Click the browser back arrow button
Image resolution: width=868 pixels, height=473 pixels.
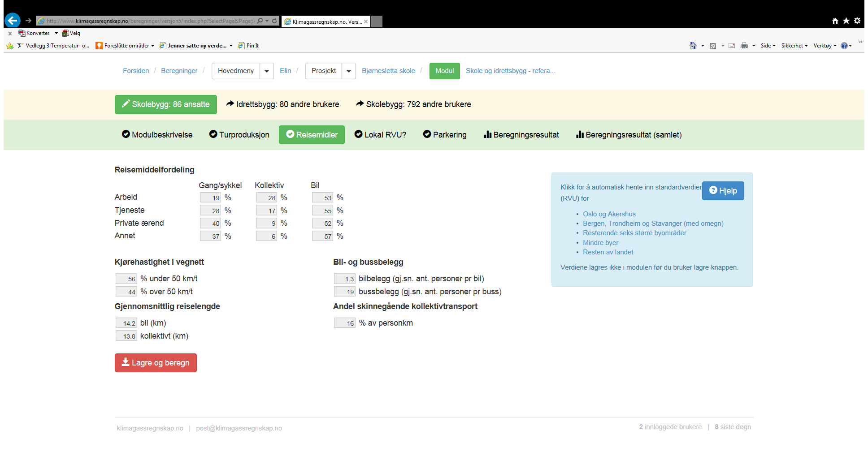[13, 20]
